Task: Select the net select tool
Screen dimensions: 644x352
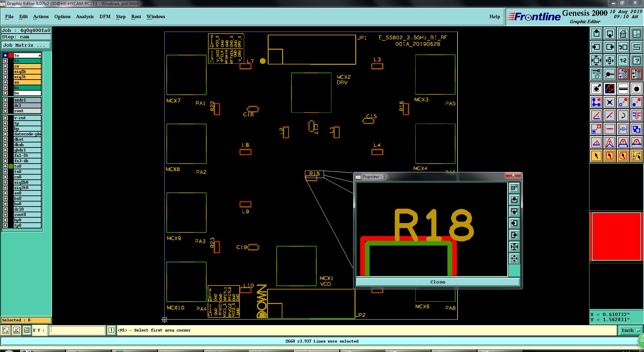Action: coord(637,156)
